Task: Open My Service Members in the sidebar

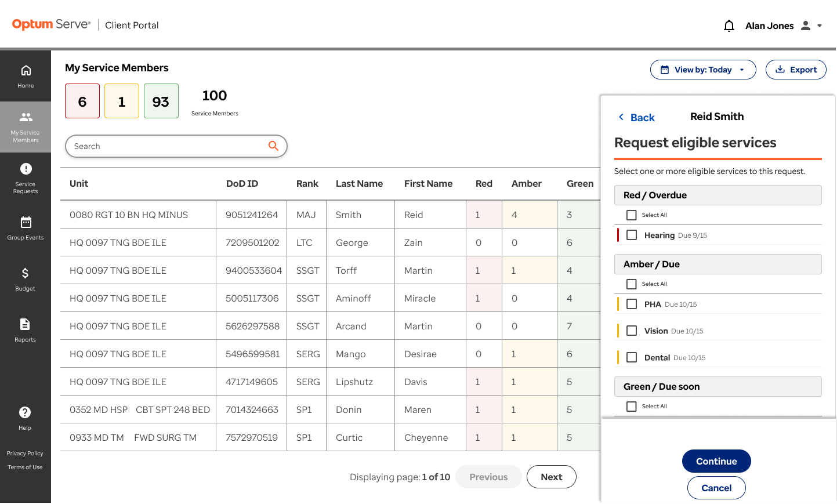Action: coord(26,127)
